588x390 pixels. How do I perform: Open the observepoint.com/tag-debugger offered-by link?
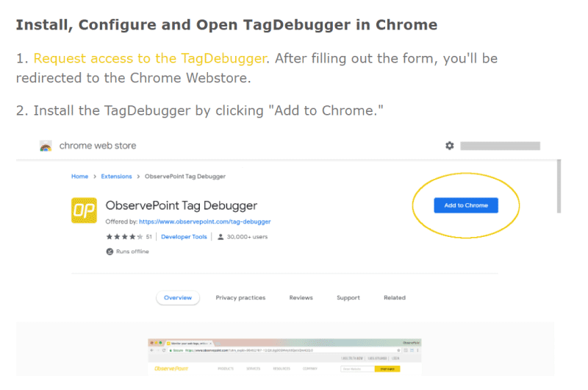[x=205, y=221]
